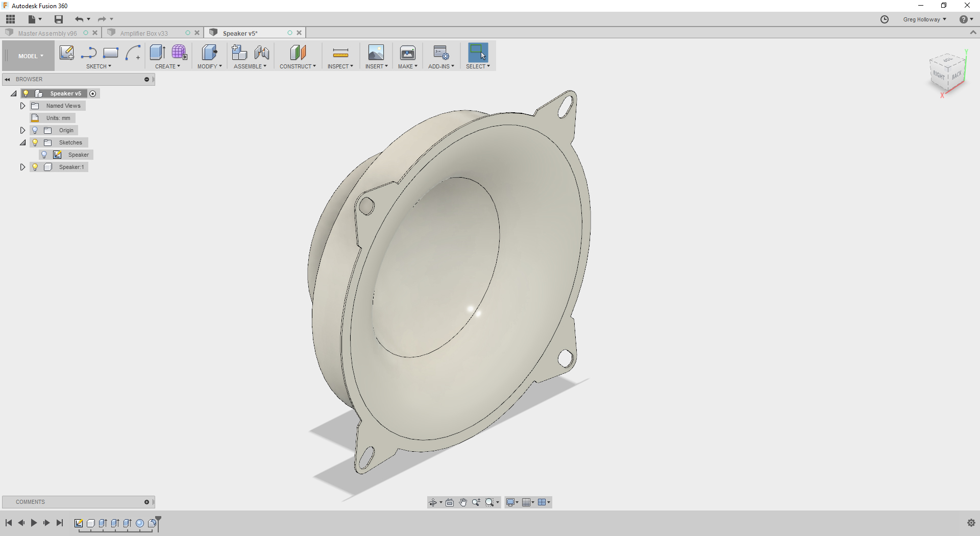The height and width of the screenshot is (536, 980).
Task: Select the Extrude tool in Create panel
Action: 157,53
